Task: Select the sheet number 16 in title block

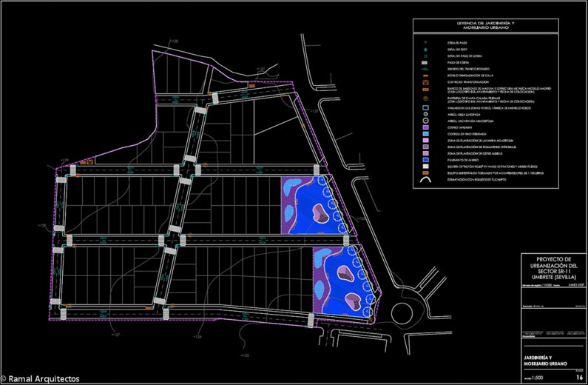Action: [579, 378]
